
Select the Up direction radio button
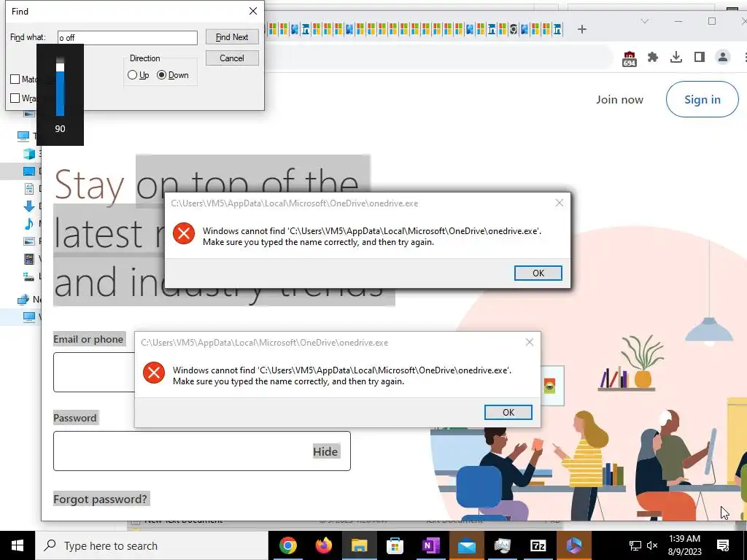[133, 75]
